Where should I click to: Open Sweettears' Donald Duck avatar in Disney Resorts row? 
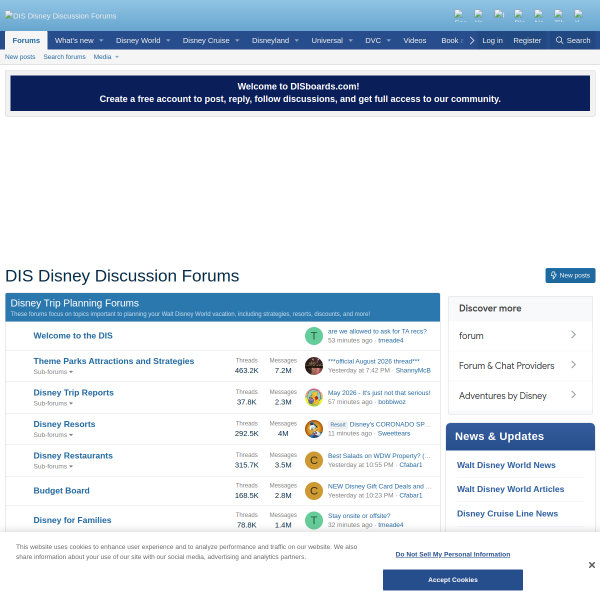314,429
